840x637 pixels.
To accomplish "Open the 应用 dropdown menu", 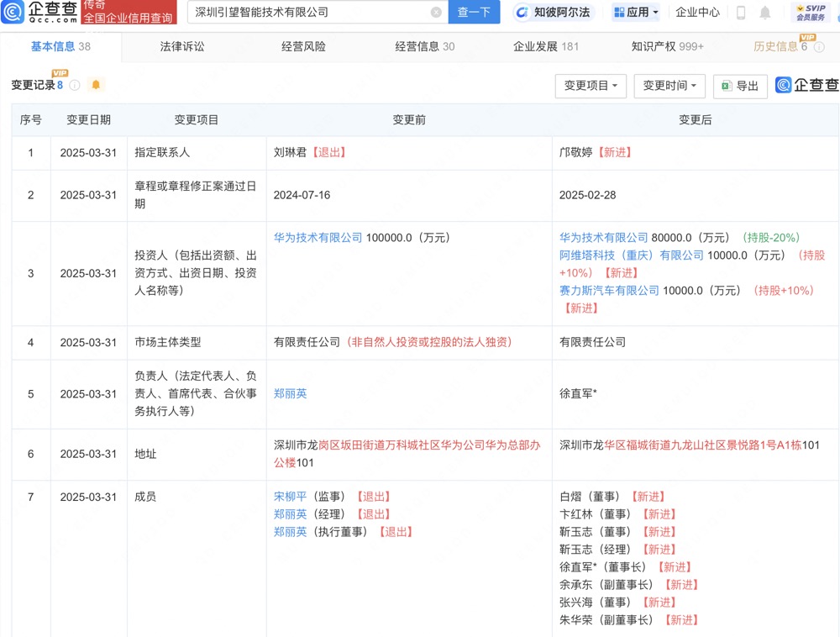I will pos(635,13).
